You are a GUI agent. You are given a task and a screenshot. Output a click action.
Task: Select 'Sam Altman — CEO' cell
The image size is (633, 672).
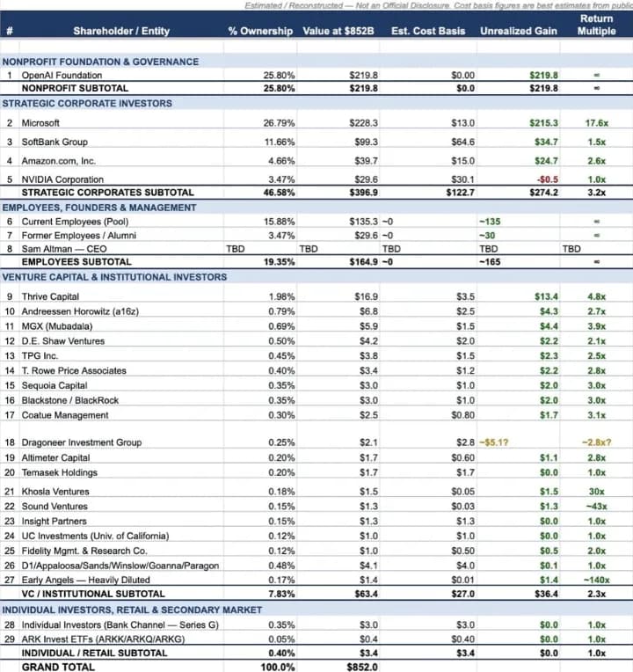(x=64, y=249)
